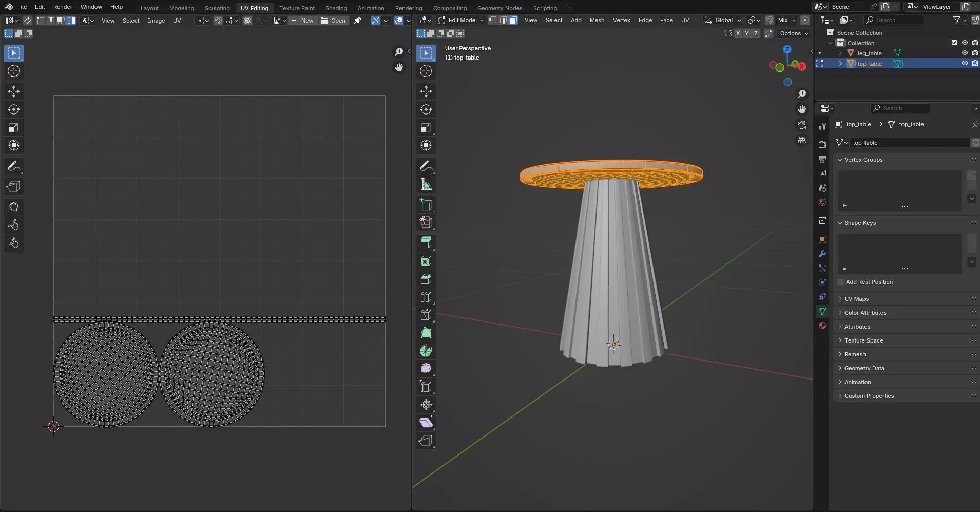Hide top_table in viewport
This screenshot has width=980, height=512.
coord(965,63)
